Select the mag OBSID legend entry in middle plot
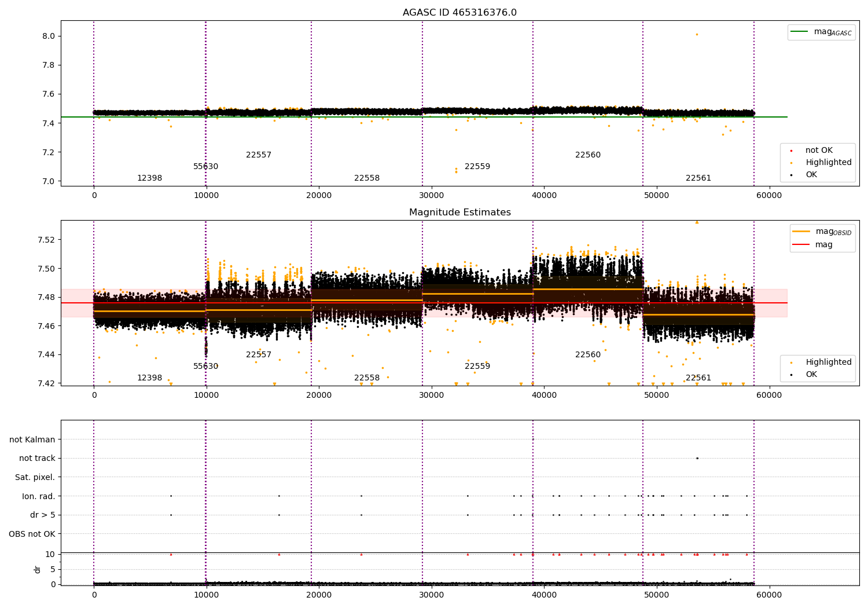The height and width of the screenshot is (608, 868). tap(822, 232)
